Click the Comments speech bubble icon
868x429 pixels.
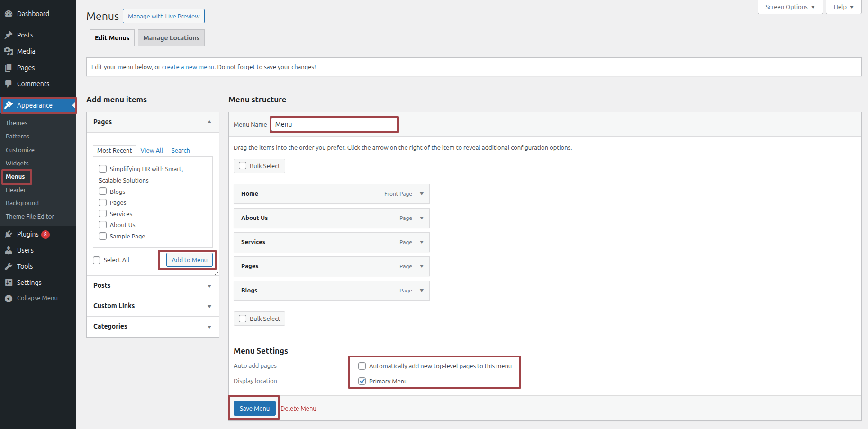coord(9,84)
